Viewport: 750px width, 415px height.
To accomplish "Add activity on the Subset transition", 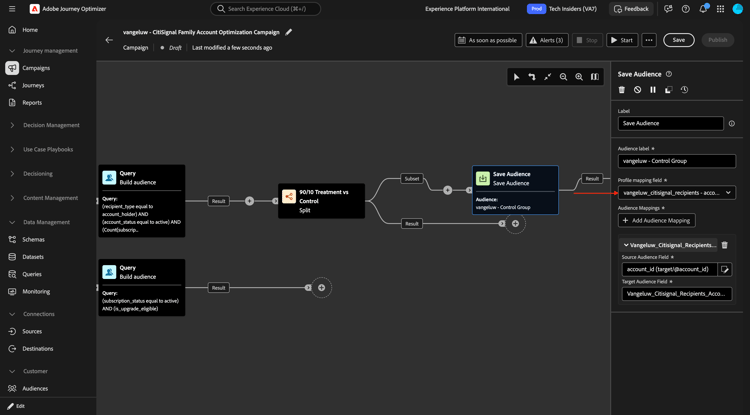I will pyautogui.click(x=447, y=190).
